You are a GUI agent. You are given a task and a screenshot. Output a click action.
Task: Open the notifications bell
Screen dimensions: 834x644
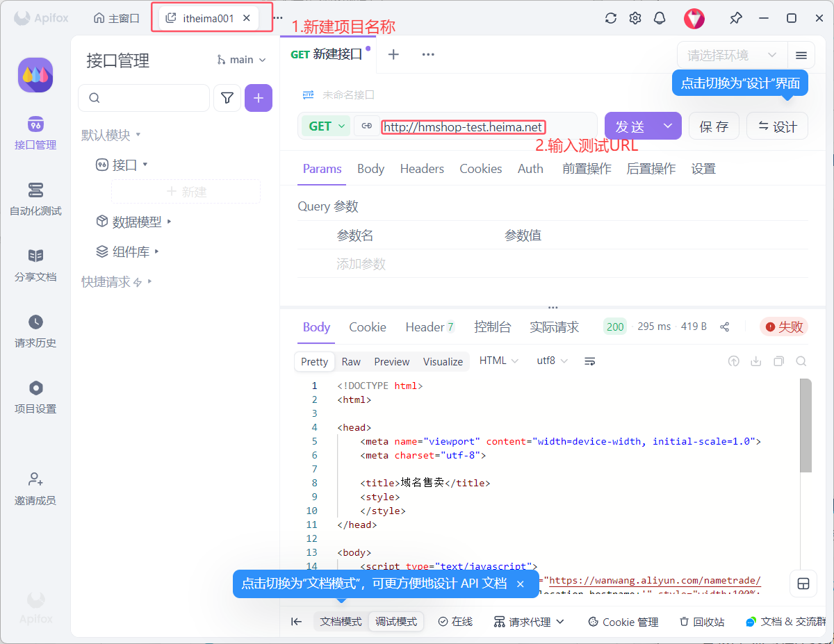point(660,18)
